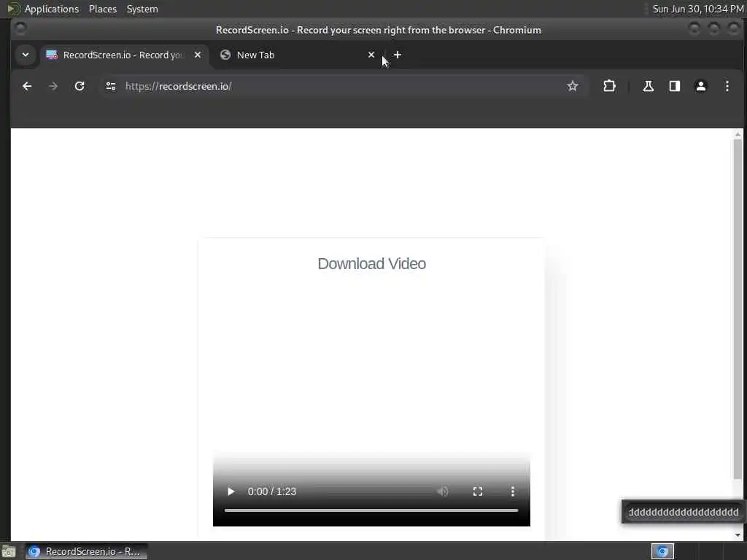Click the Download Video heading
747x560 pixels.
pos(371,264)
